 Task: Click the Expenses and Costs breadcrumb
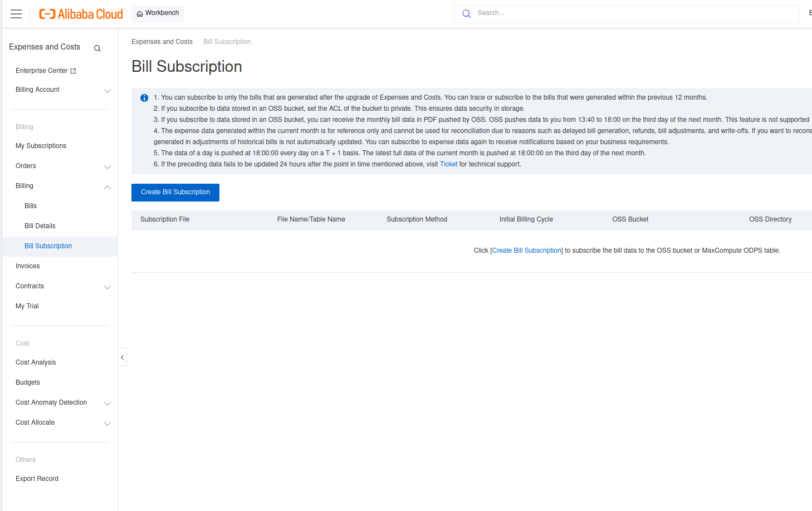pyautogui.click(x=162, y=42)
